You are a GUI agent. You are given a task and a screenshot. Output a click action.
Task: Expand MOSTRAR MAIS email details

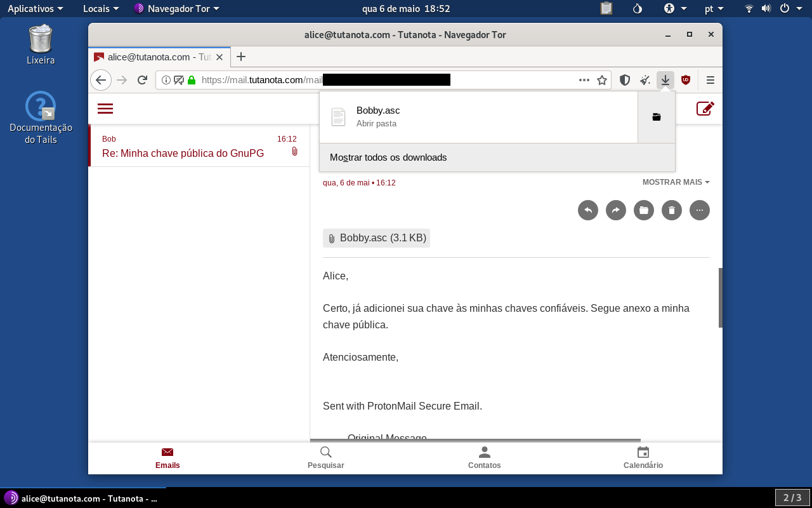point(676,182)
